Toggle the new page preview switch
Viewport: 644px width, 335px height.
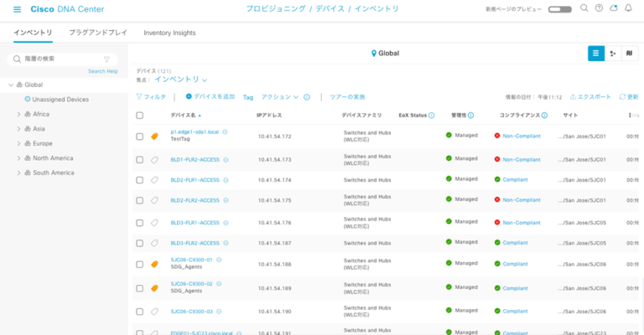560,9
